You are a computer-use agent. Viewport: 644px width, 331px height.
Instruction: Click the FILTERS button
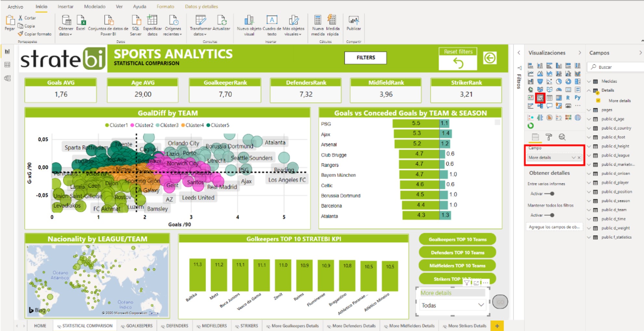point(366,58)
